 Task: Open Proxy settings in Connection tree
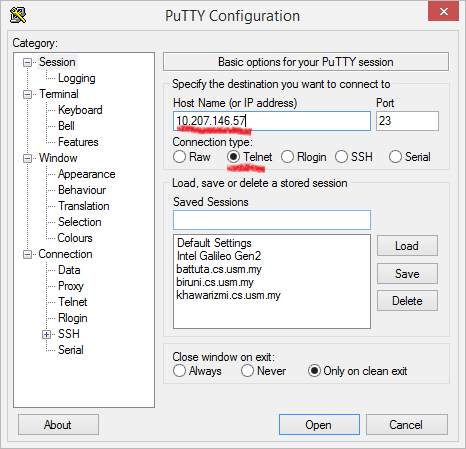71,286
